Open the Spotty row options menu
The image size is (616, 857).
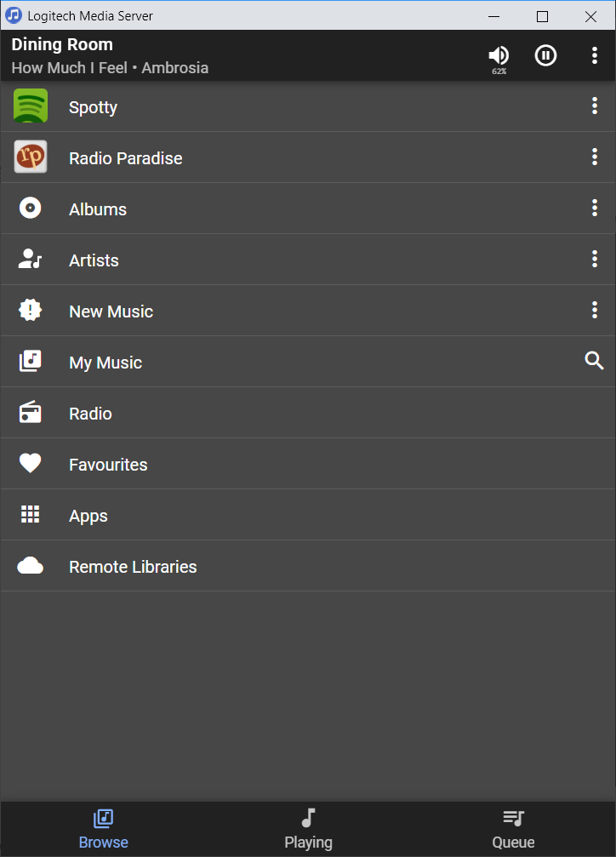[595, 106]
